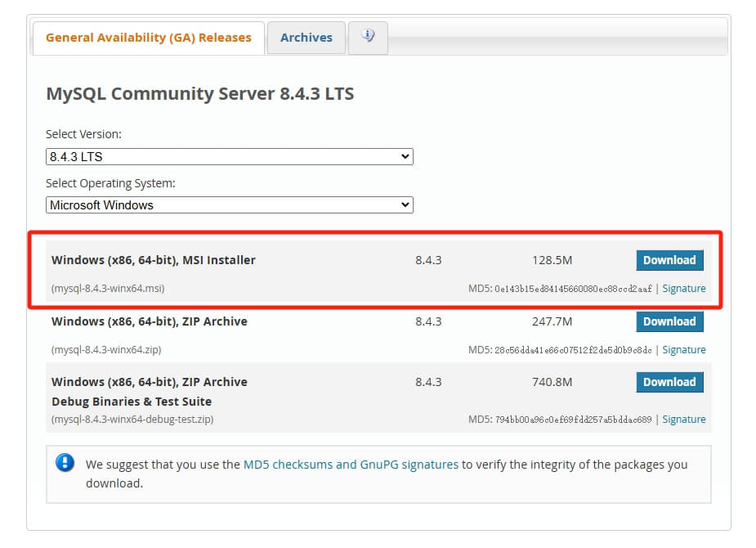Click the 8.4.3 LTS dropdown arrow
This screenshot has width=756, height=548.
405,157
